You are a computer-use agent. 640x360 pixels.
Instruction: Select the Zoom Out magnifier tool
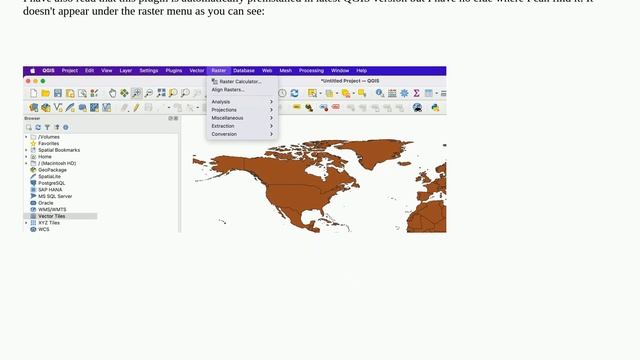click(x=149, y=93)
